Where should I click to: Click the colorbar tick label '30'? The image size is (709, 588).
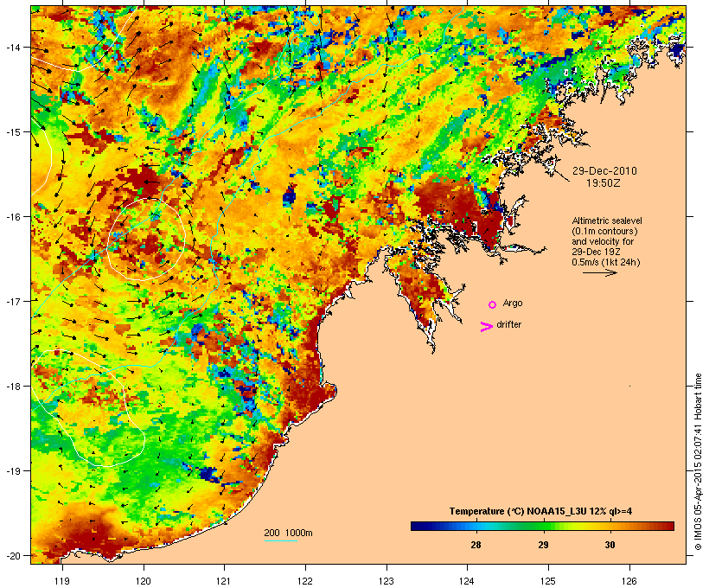pos(610,545)
